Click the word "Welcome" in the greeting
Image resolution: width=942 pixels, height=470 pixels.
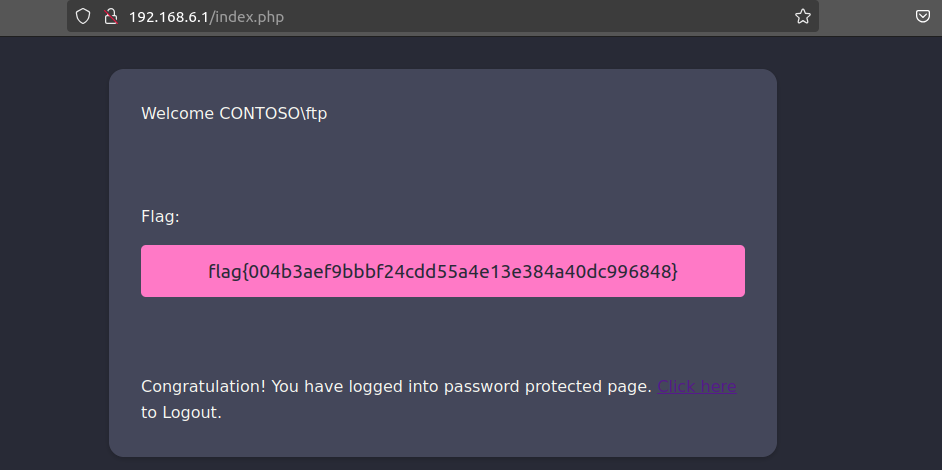(178, 113)
